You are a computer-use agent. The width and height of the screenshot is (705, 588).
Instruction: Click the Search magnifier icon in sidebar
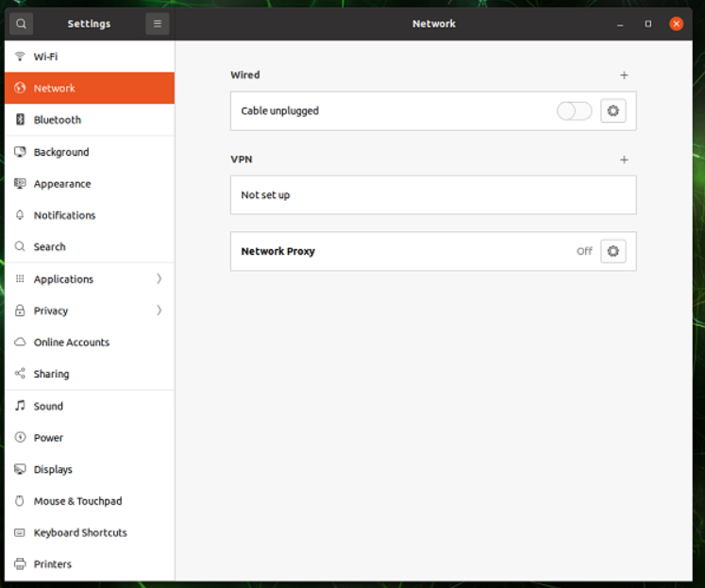pyautogui.click(x=20, y=246)
